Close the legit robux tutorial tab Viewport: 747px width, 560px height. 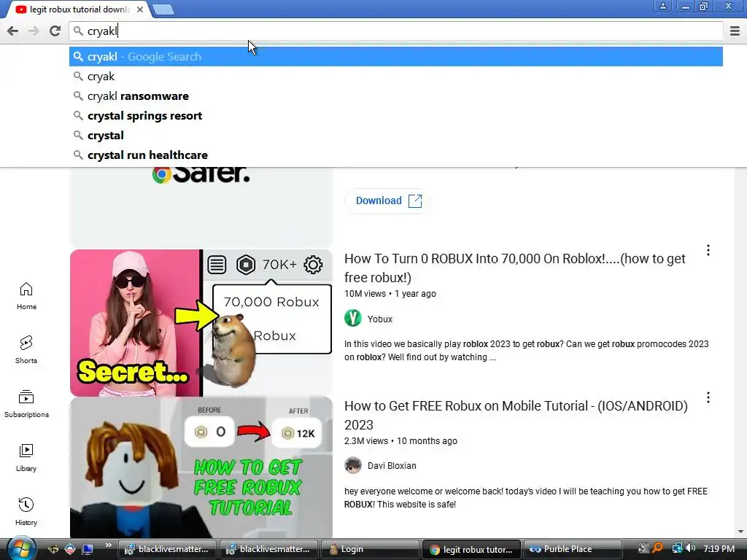coord(140,9)
